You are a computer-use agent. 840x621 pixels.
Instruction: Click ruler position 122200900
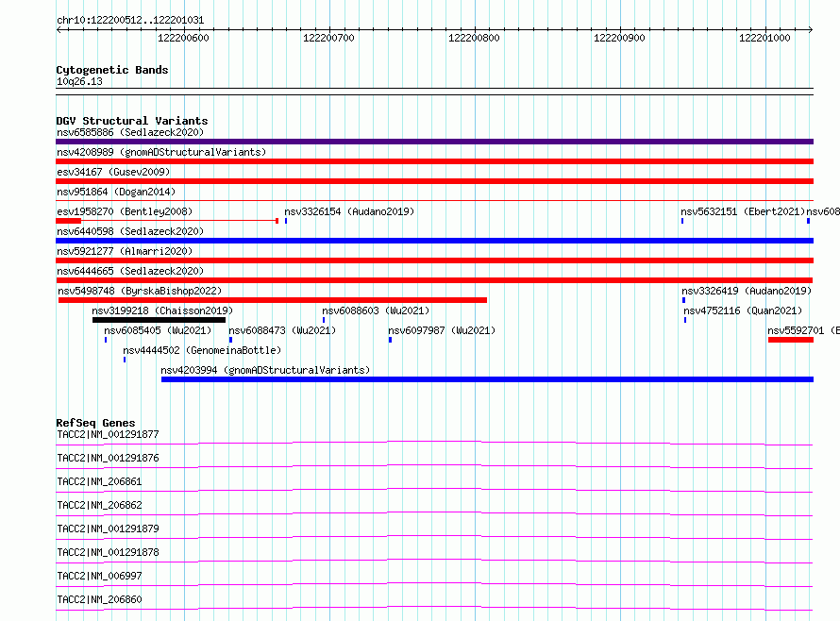(619, 38)
